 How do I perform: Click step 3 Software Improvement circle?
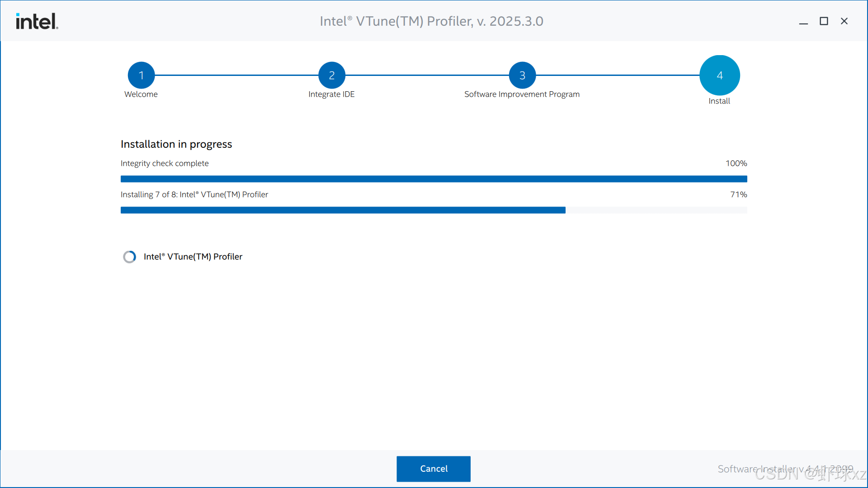click(522, 75)
